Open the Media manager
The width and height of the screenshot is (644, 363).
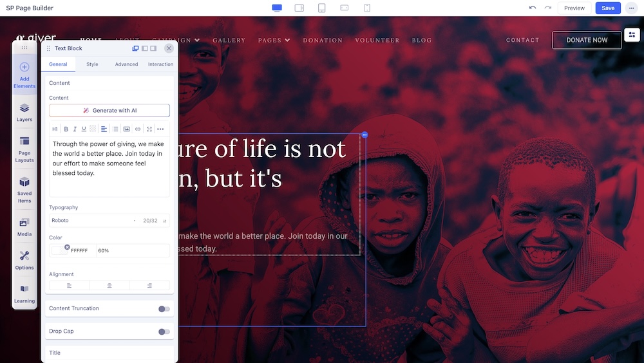coord(24,227)
